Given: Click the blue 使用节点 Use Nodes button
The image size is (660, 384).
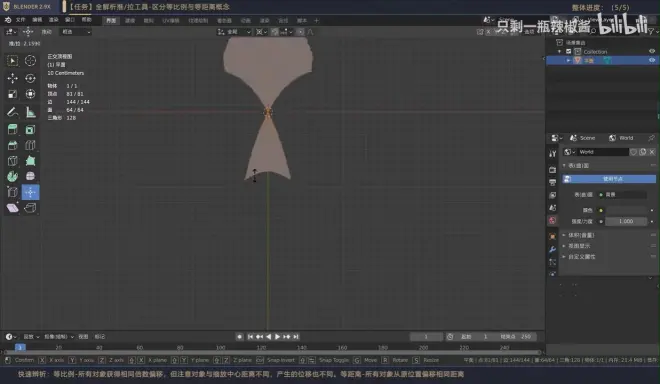Looking at the screenshot, I should point(609,179).
